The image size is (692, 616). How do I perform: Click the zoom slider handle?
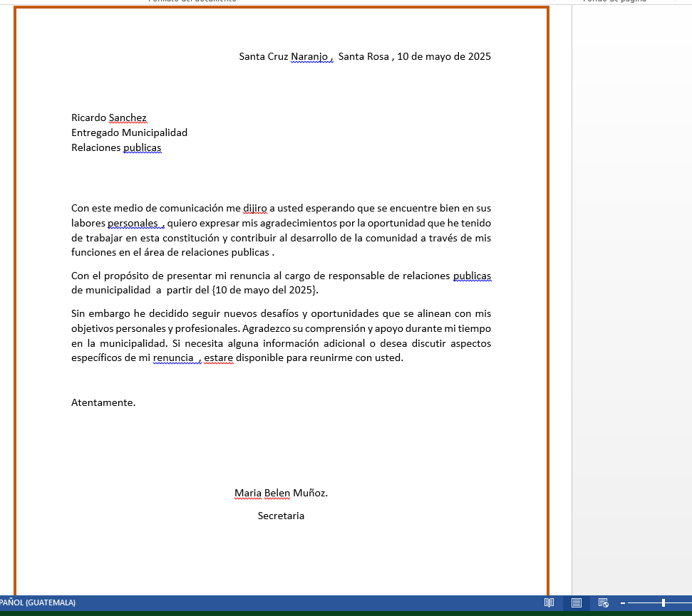coord(663,602)
